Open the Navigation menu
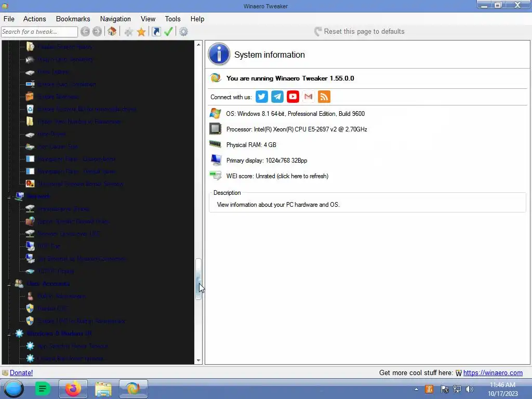This screenshot has width=532, height=399. tap(115, 19)
